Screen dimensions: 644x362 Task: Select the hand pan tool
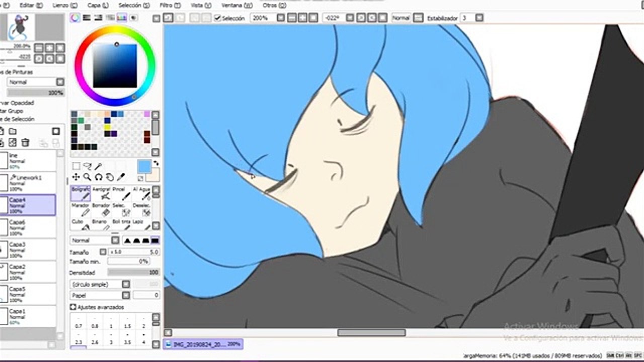pyautogui.click(x=110, y=177)
